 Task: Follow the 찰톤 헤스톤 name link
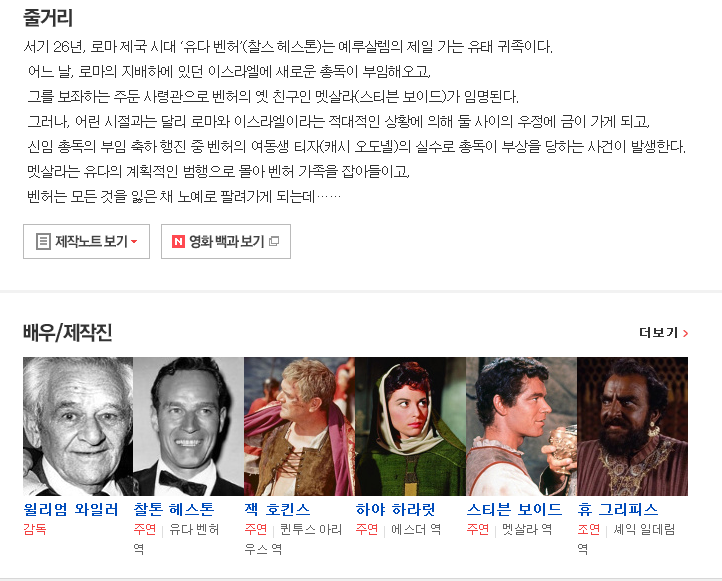174,510
